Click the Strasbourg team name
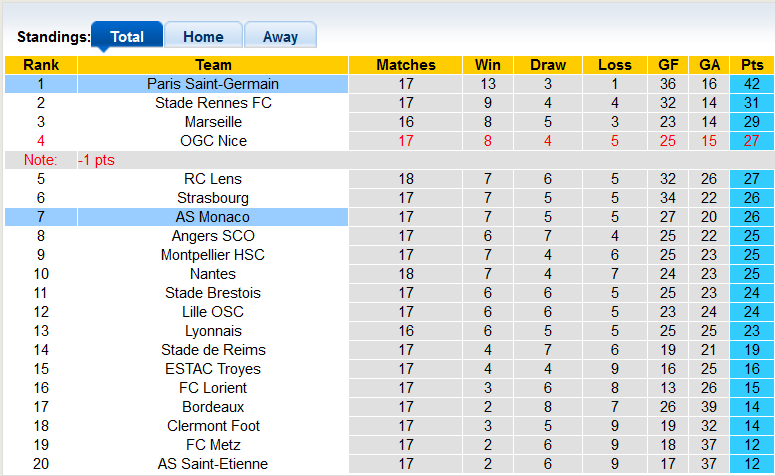 pos(213,198)
